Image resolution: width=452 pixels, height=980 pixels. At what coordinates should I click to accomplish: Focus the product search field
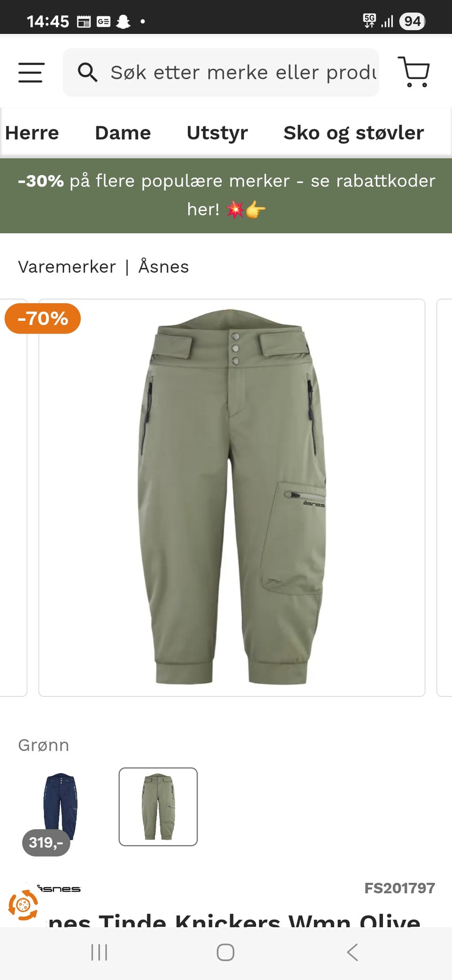(221, 73)
